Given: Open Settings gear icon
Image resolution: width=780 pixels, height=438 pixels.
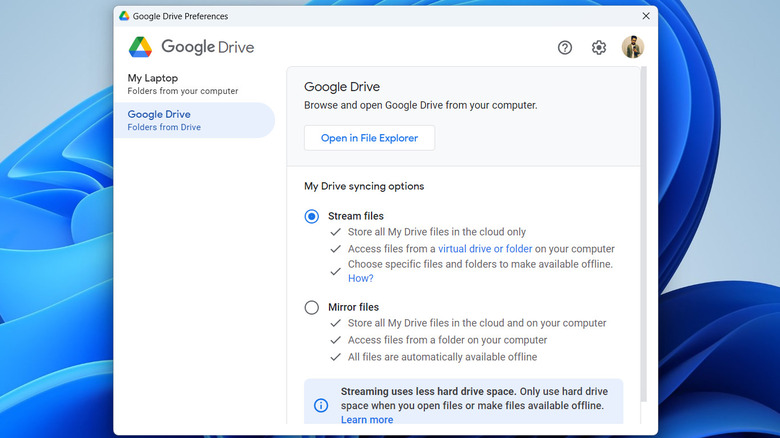Looking at the screenshot, I should click(x=599, y=47).
